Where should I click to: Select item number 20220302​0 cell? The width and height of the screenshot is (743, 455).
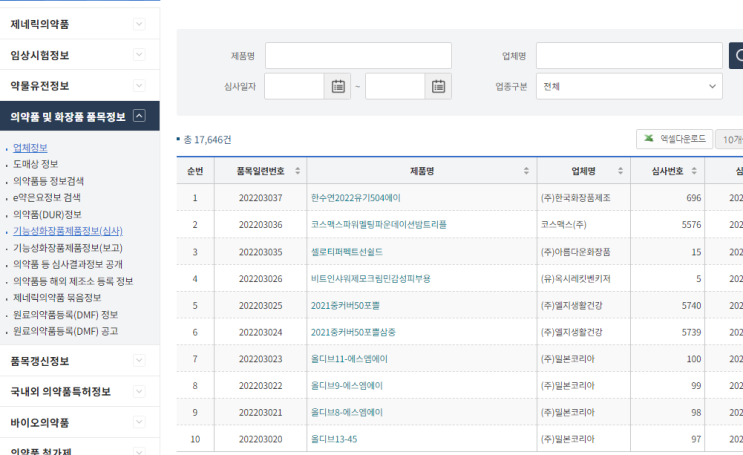261,439
